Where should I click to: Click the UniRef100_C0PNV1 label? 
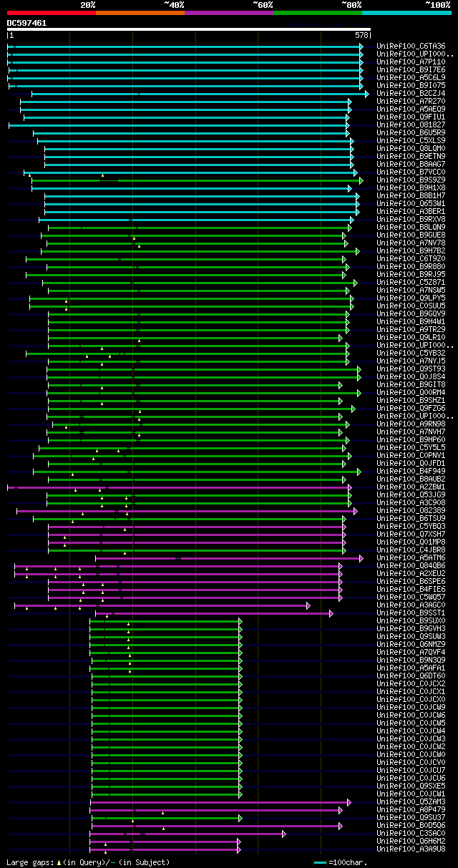(x=411, y=455)
